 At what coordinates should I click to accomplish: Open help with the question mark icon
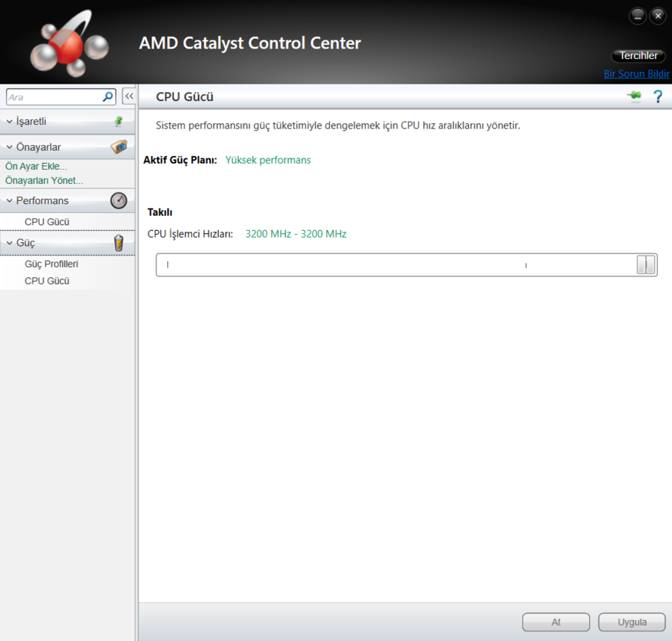pos(657,96)
